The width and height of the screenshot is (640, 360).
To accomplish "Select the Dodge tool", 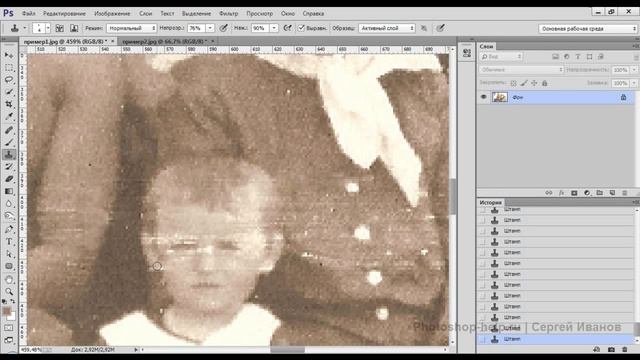I will click(9, 216).
